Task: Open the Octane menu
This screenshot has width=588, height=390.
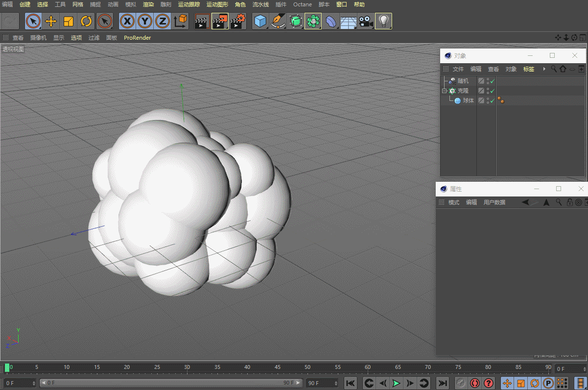Action: tap(303, 4)
